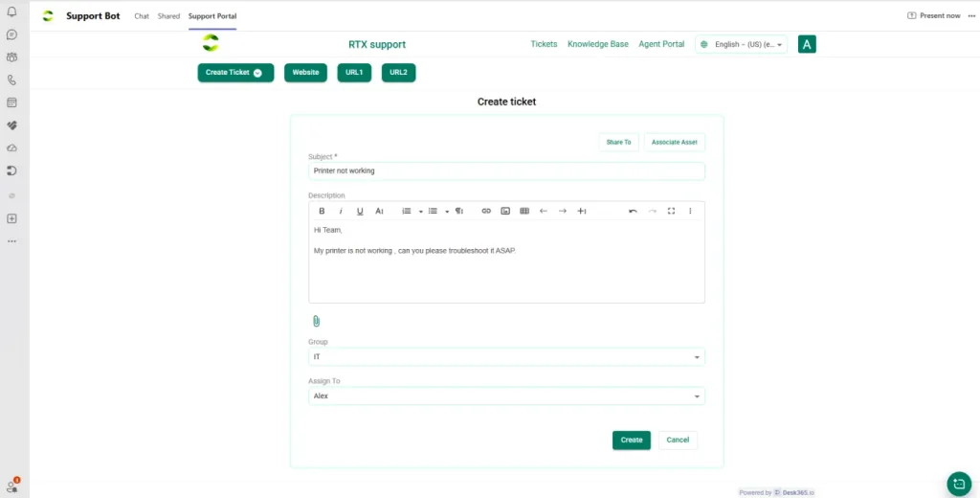Open the Group dropdown showing IT

tap(506, 356)
